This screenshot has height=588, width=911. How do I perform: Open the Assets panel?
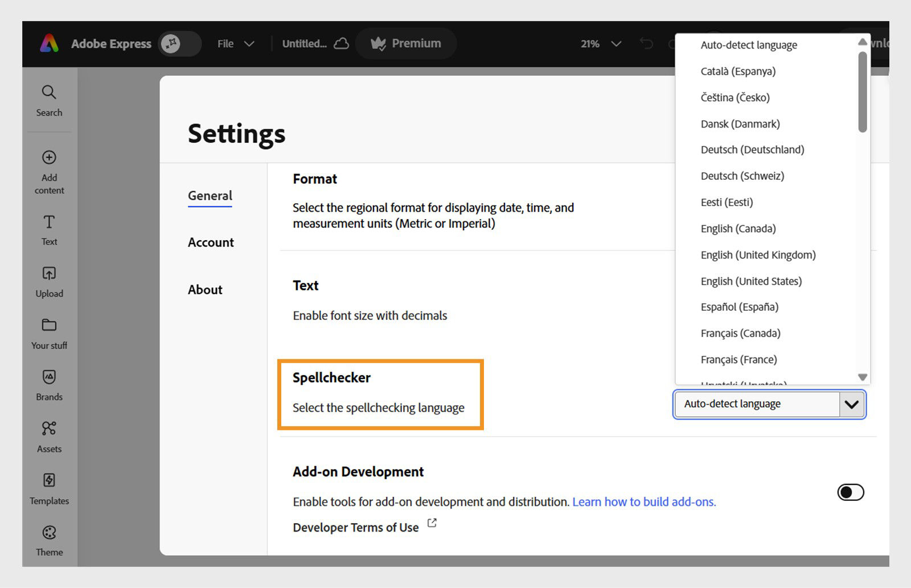pyautogui.click(x=49, y=436)
